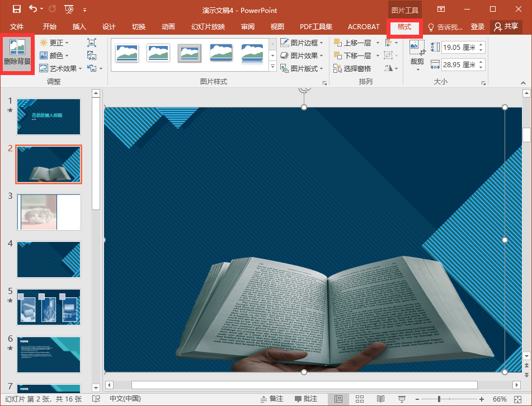Switch to Slide Sorter view in status bar
The height and width of the screenshot is (406, 532).
tap(359, 399)
